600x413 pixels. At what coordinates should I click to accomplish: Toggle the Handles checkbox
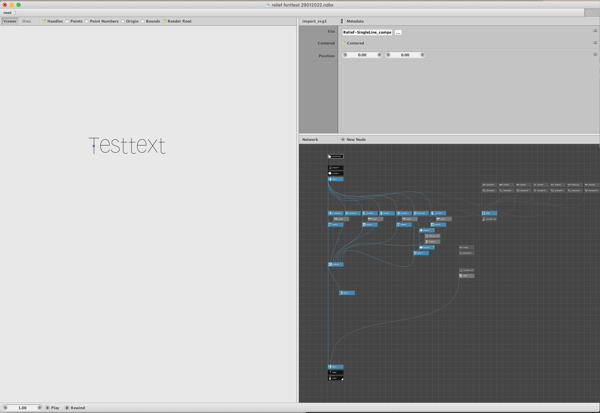point(44,21)
